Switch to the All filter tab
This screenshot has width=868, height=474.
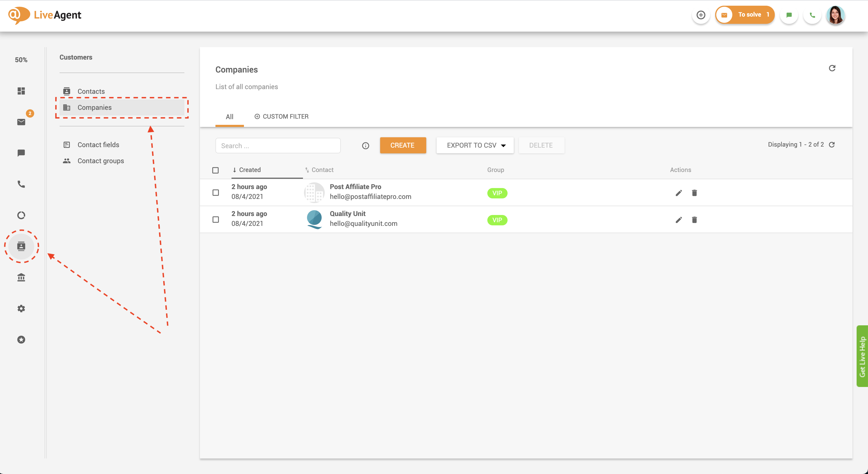(x=229, y=117)
